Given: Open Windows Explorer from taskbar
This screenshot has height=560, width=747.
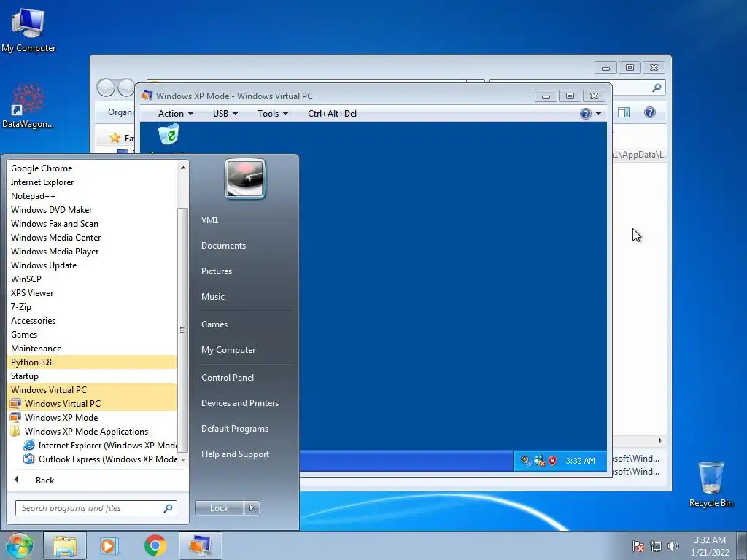Looking at the screenshot, I should click(65, 545).
